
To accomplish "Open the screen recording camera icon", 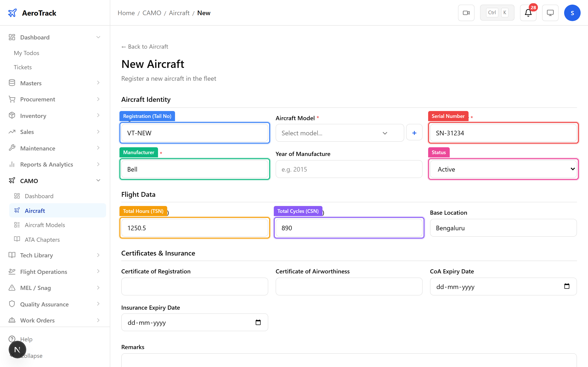I will 466,13.
